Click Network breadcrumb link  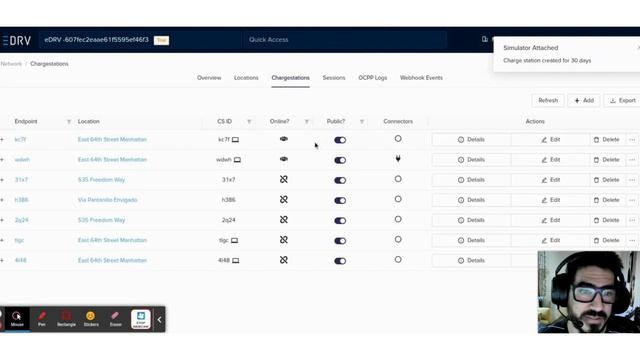click(11, 64)
